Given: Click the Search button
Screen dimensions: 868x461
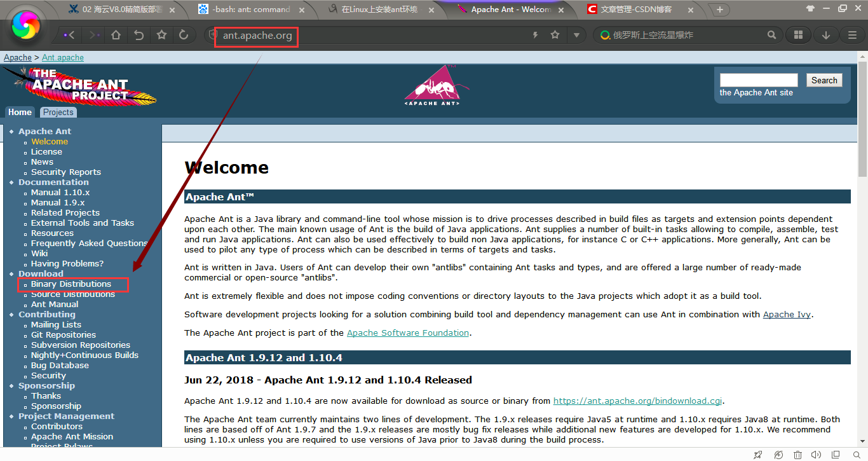Looking at the screenshot, I should pos(824,80).
